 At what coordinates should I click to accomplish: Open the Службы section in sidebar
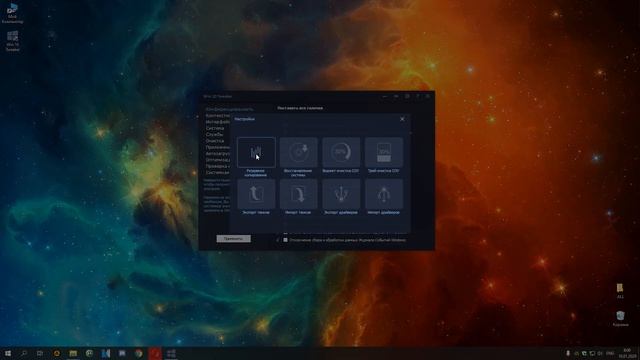pos(214,134)
